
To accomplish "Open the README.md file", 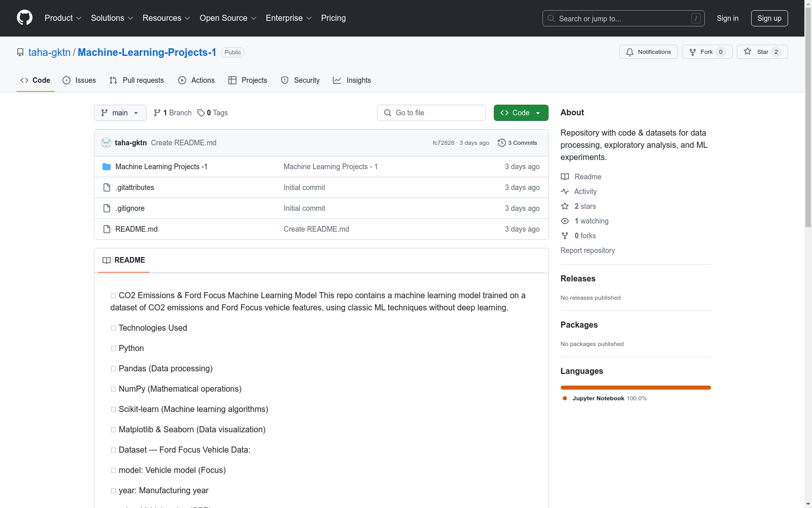I will 137,229.
